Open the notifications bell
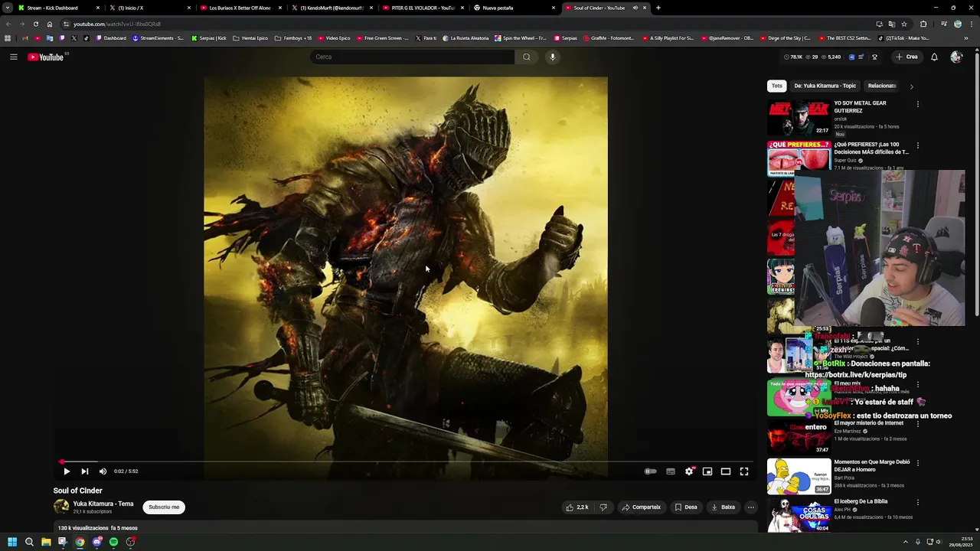The height and width of the screenshot is (551, 980). pyautogui.click(x=934, y=57)
